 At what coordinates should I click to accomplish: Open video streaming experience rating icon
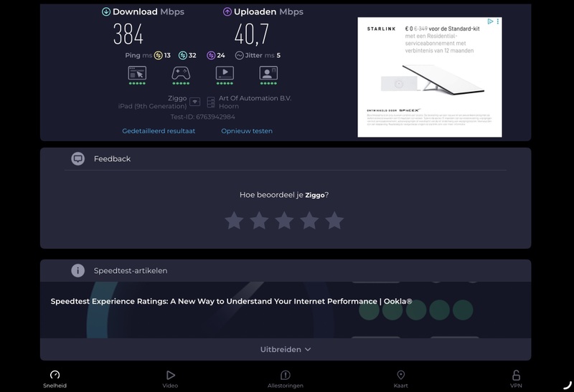pyautogui.click(x=225, y=73)
